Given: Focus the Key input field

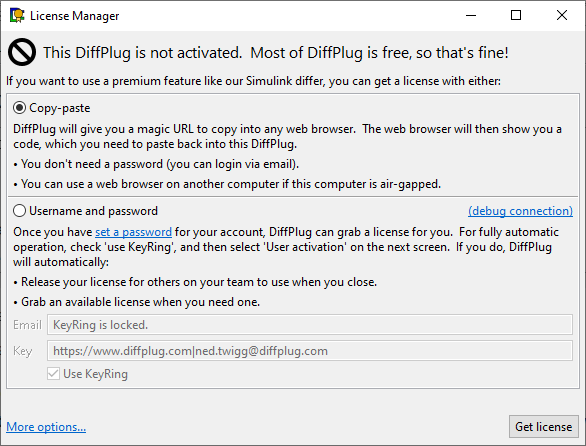Looking at the screenshot, I should click(x=310, y=351).
